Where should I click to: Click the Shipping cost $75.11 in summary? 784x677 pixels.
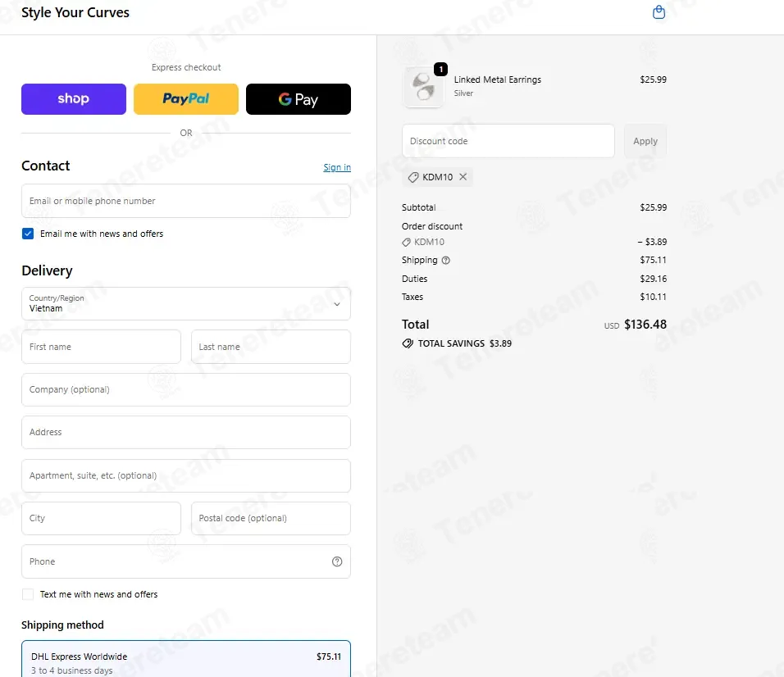point(653,260)
